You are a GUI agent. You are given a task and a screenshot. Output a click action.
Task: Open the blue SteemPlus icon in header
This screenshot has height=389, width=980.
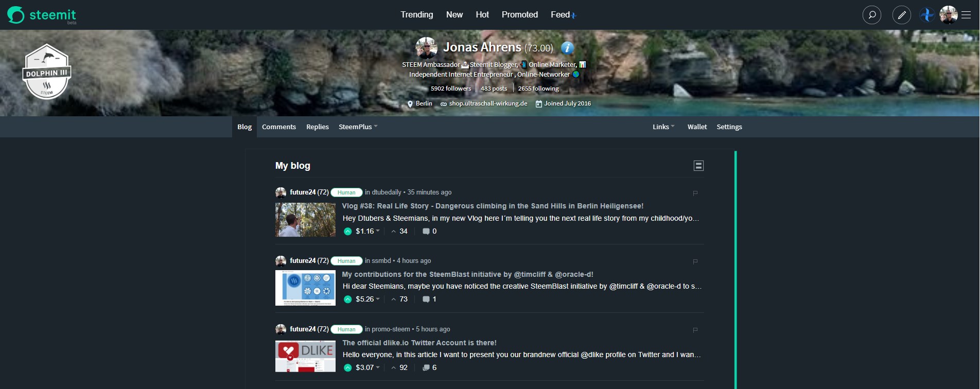point(927,15)
